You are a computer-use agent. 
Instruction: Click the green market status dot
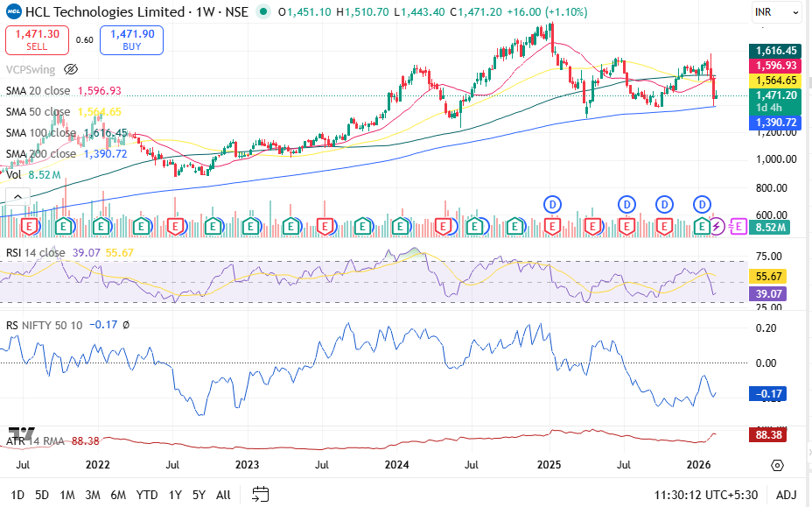263,11
